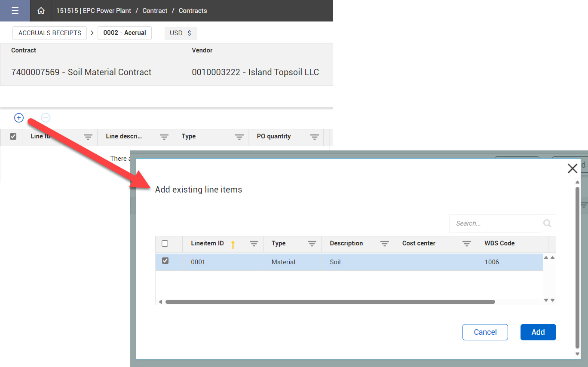Open filter for Description column in dialog
588x367 pixels.
[x=385, y=244]
